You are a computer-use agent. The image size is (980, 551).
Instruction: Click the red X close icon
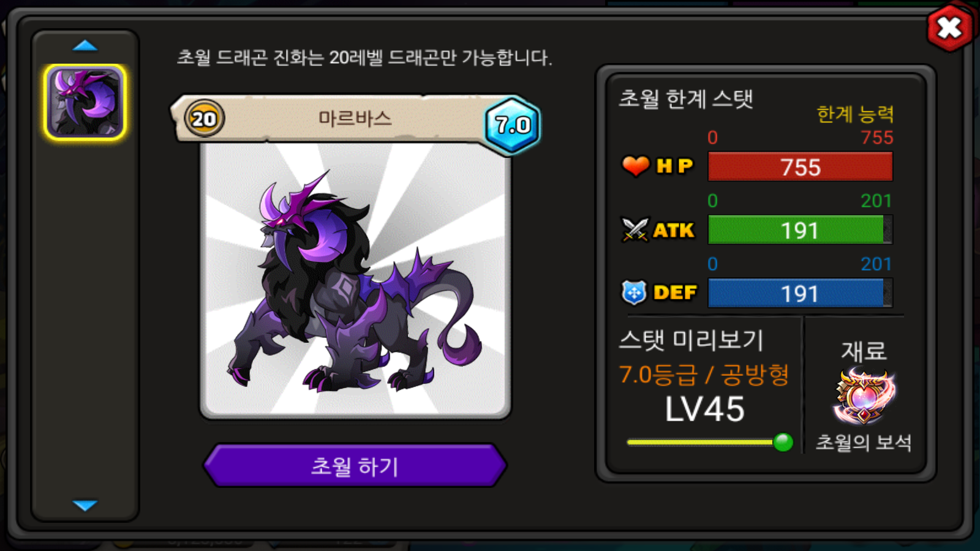[949, 28]
